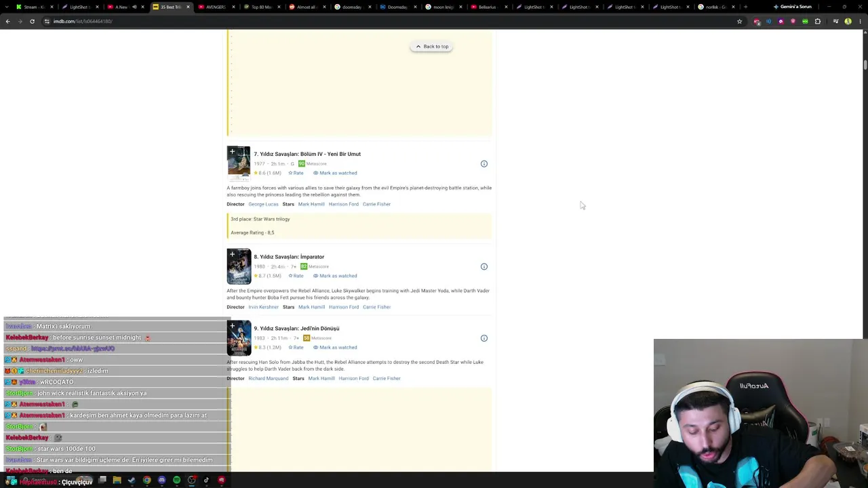
Task: Mark Bölüm IV - Yeni Bir Umut as watched
Action: [x=335, y=173]
